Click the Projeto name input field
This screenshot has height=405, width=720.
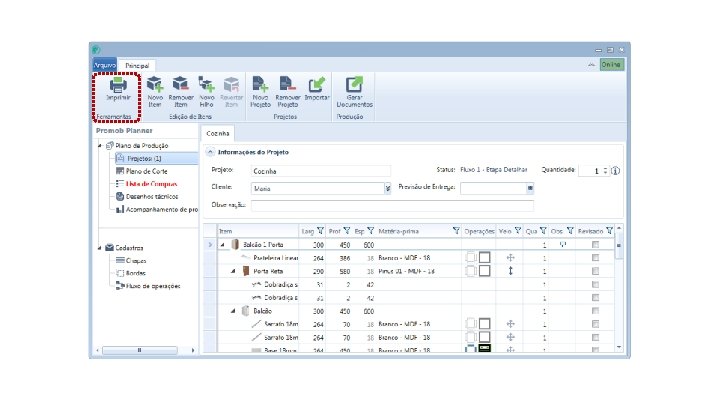click(321, 171)
